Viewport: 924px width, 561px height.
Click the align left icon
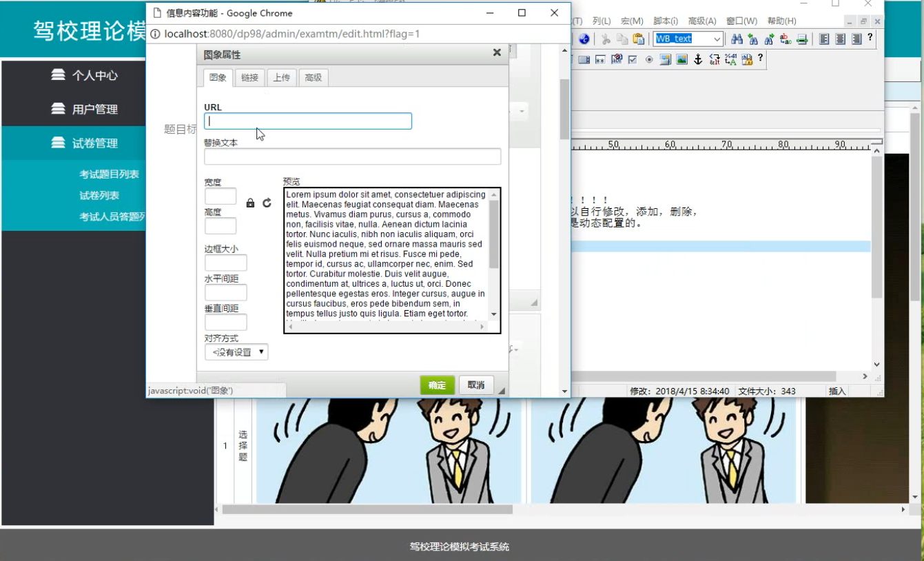click(x=824, y=39)
